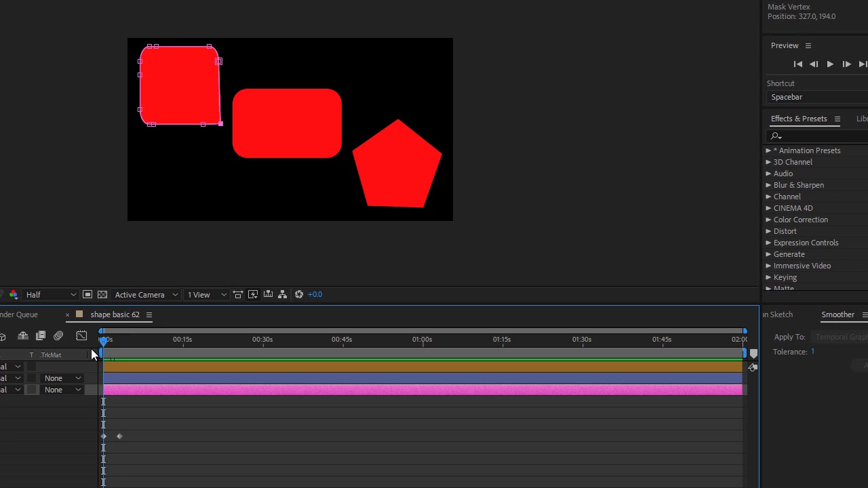Toggle pixel aspect ratio correction
This screenshot has width=868, height=488.
click(x=238, y=294)
